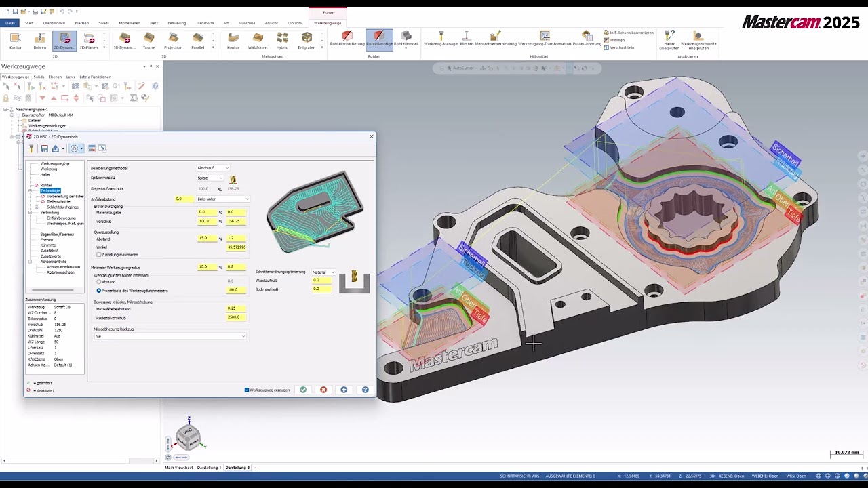Select Tiefenschnitte in parameter tree
This screenshot has width=868, height=488.
point(58,202)
